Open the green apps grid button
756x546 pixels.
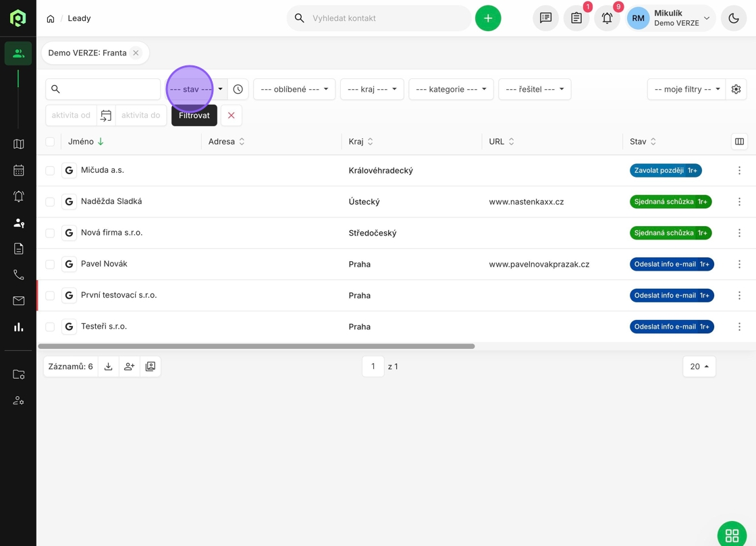[x=732, y=535]
